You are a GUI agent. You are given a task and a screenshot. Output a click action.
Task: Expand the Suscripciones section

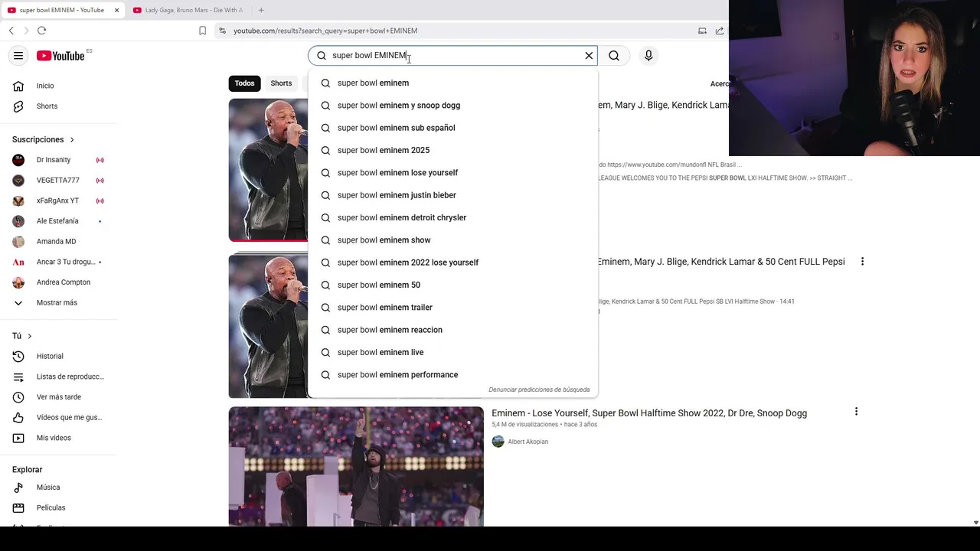43,139
